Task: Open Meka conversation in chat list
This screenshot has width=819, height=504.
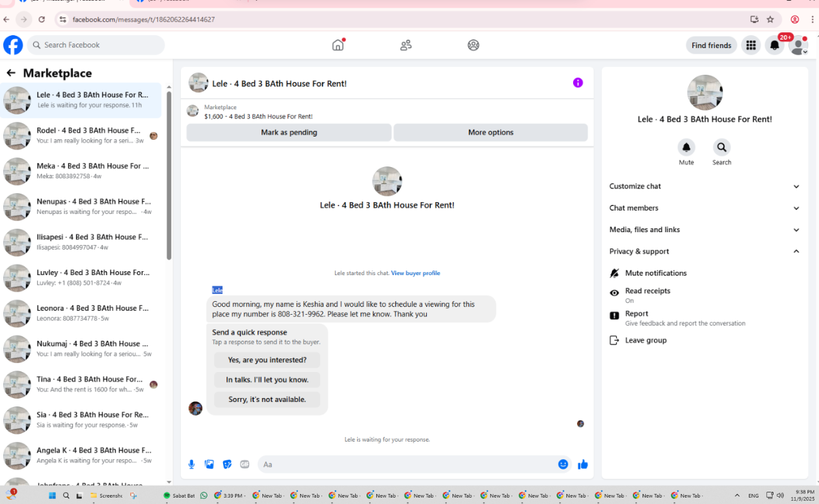Action: click(81, 171)
